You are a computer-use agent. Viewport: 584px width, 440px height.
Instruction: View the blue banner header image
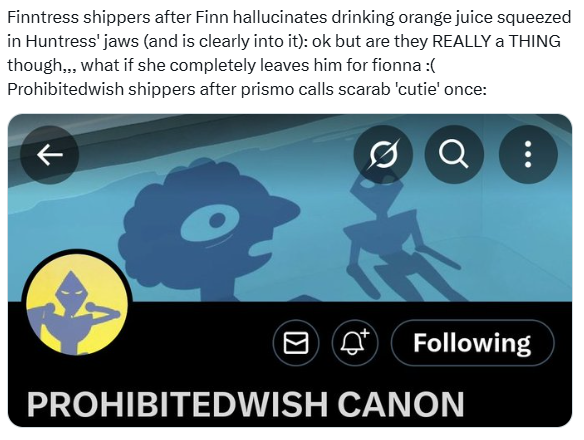pos(290,208)
